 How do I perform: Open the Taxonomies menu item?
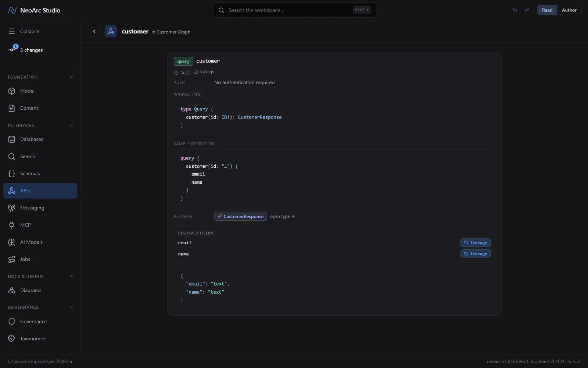[x=40, y=339]
